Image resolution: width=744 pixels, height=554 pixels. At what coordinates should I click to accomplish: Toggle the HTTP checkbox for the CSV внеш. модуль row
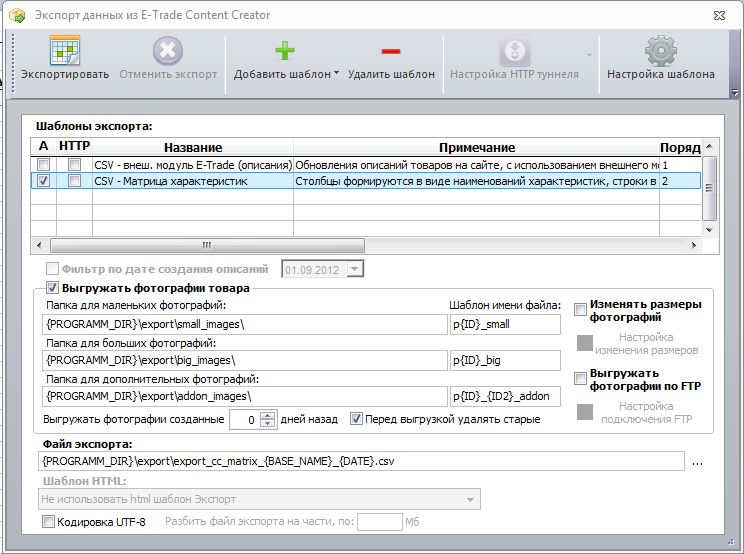tap(74, 165)
